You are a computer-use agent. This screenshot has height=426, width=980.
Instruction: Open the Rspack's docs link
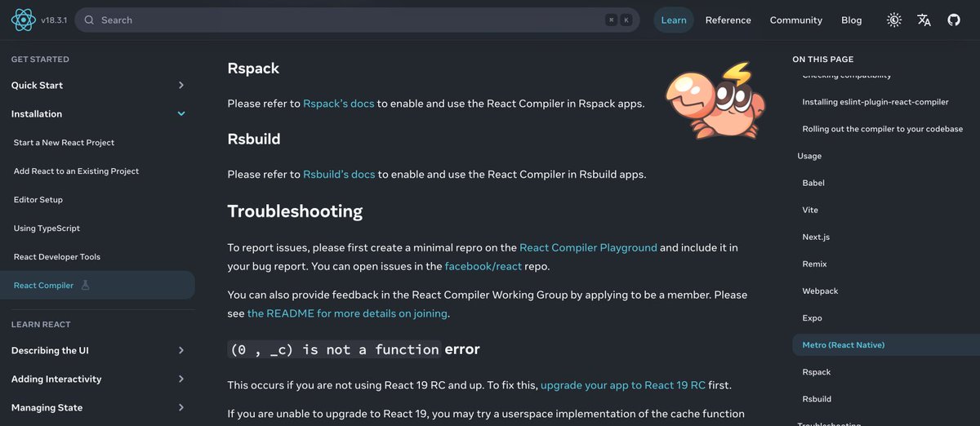coord(338,104)
